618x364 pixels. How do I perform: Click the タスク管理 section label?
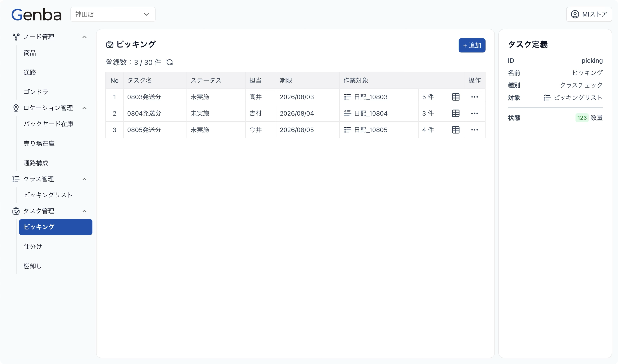(x=39, y=211)
